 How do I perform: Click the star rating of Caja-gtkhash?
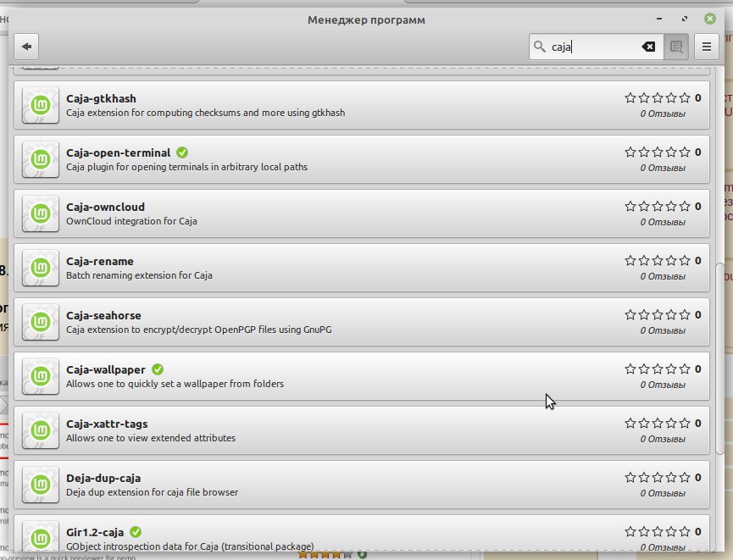pyautogui.click(x=658, y=98)
